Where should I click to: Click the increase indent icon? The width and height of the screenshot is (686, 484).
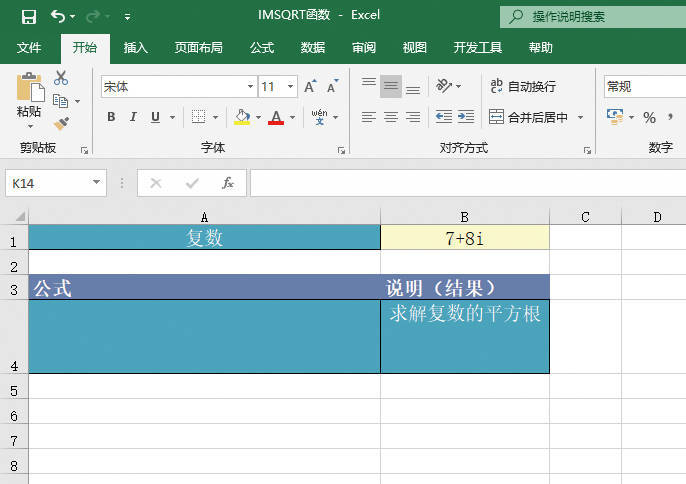click(x=466, y=117)
